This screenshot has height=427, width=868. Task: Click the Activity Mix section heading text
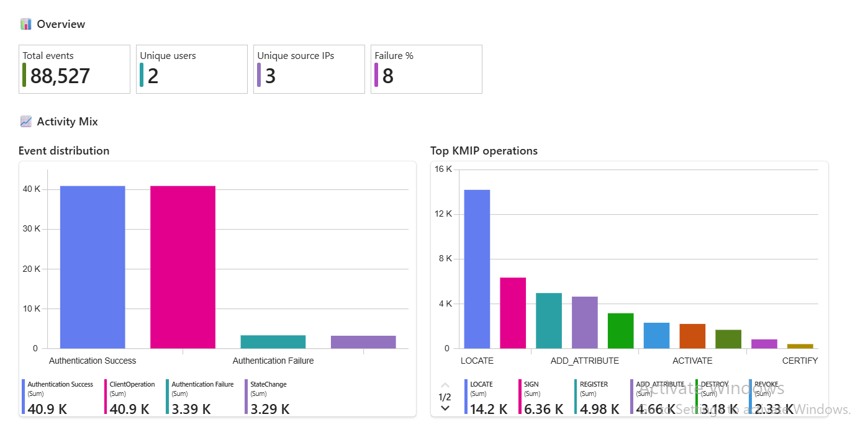pos(67,122)
